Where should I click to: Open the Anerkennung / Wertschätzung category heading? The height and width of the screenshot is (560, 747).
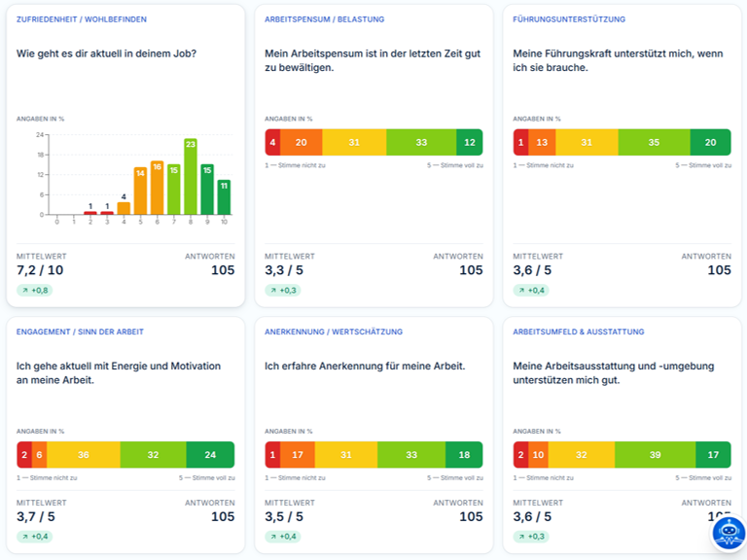334,332
